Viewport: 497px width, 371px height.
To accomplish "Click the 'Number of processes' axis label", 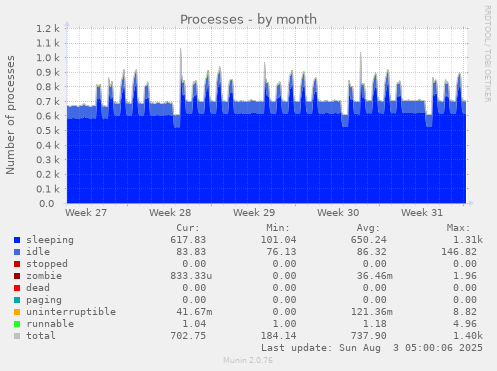I will point(10,115).
